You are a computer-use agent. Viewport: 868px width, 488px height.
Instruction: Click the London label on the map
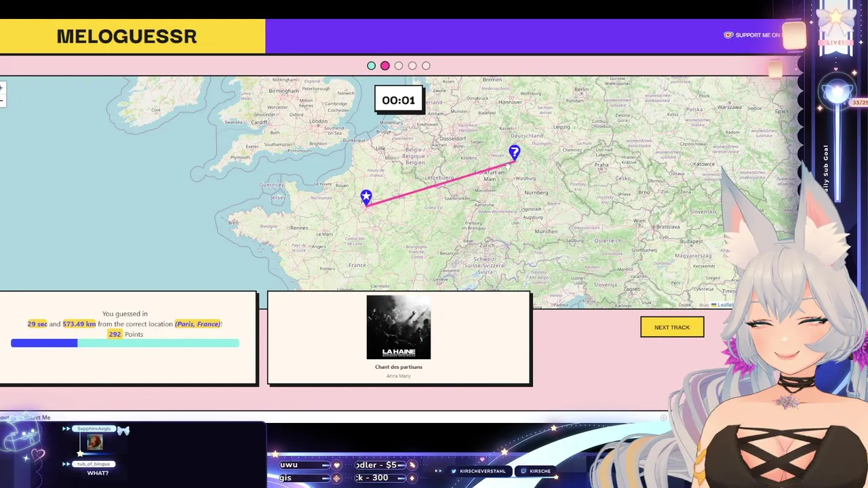pyautogui.click(x=319, y=122)
